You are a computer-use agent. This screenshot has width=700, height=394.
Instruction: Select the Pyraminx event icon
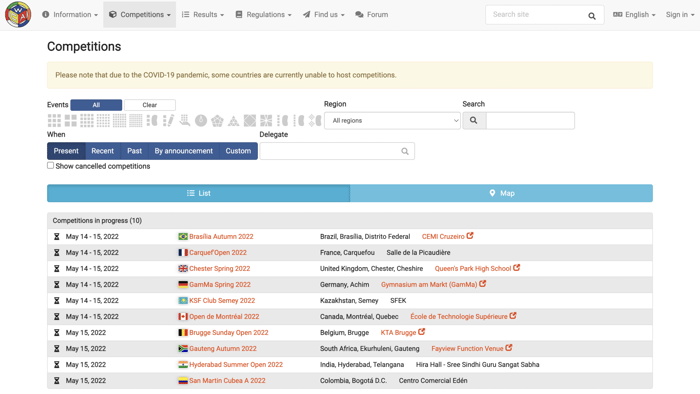233,120
